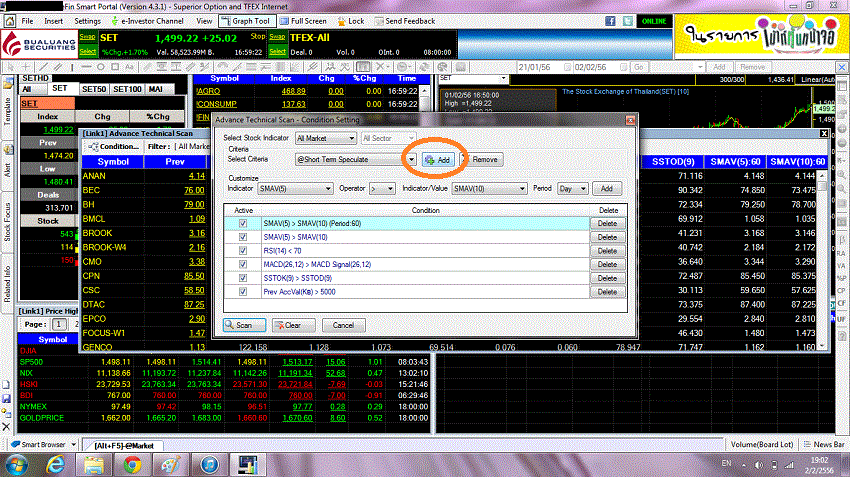The height and width of the screenshot is (477, 850).
Task: Open the All Sector dropdown
Action: tap(388, 138)
